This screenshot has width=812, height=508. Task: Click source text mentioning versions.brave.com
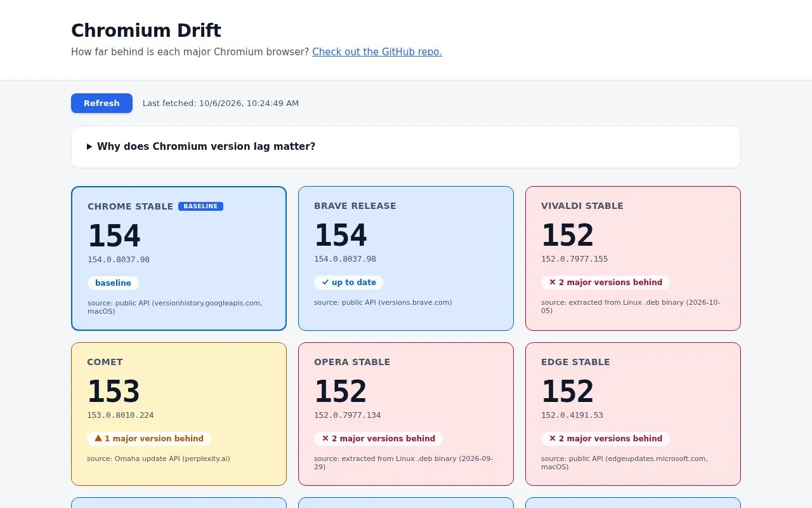click(x=383, y=302)
